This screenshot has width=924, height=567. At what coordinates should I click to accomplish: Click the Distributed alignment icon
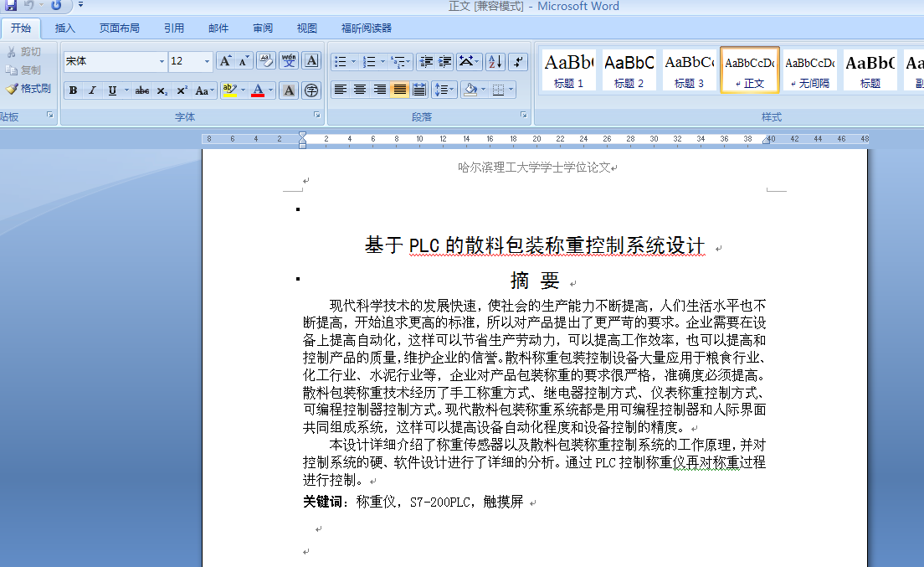click(x=419, y=90)
